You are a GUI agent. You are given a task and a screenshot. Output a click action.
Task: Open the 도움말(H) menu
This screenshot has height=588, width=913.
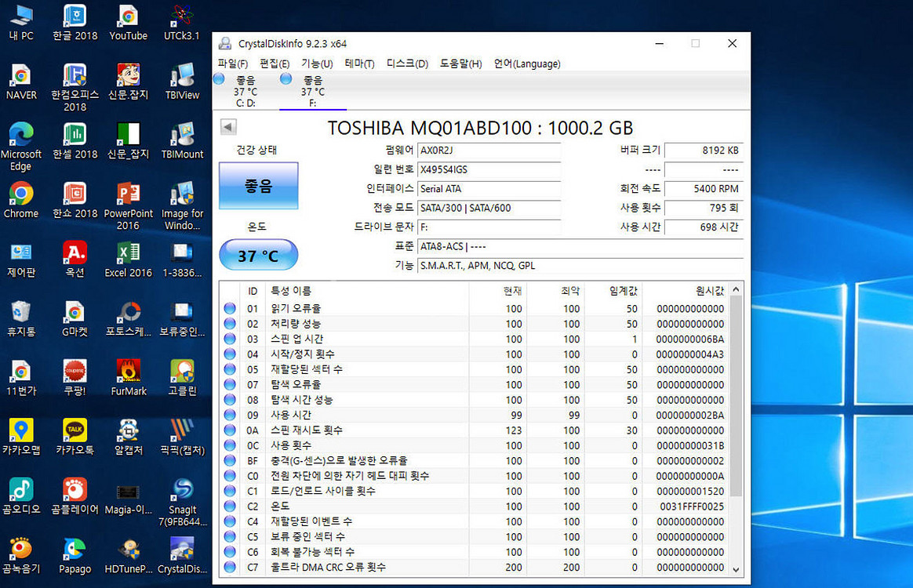[x=460, y=64]
